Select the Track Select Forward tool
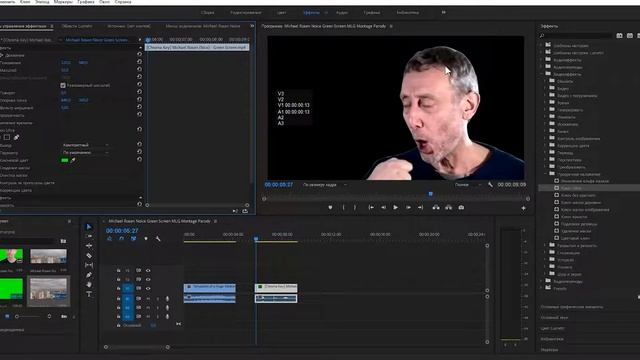Viewport: 640px width, 360px height. [89, 236]
